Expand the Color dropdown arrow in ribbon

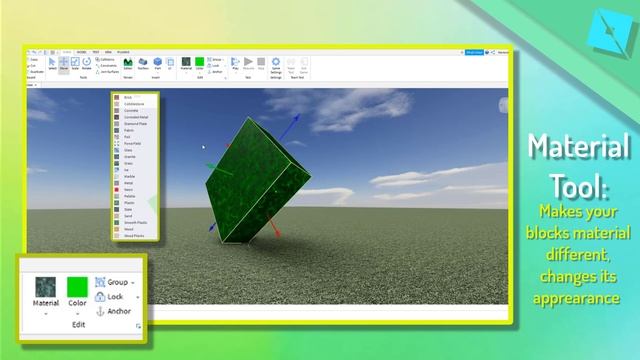tap(200, 73)
